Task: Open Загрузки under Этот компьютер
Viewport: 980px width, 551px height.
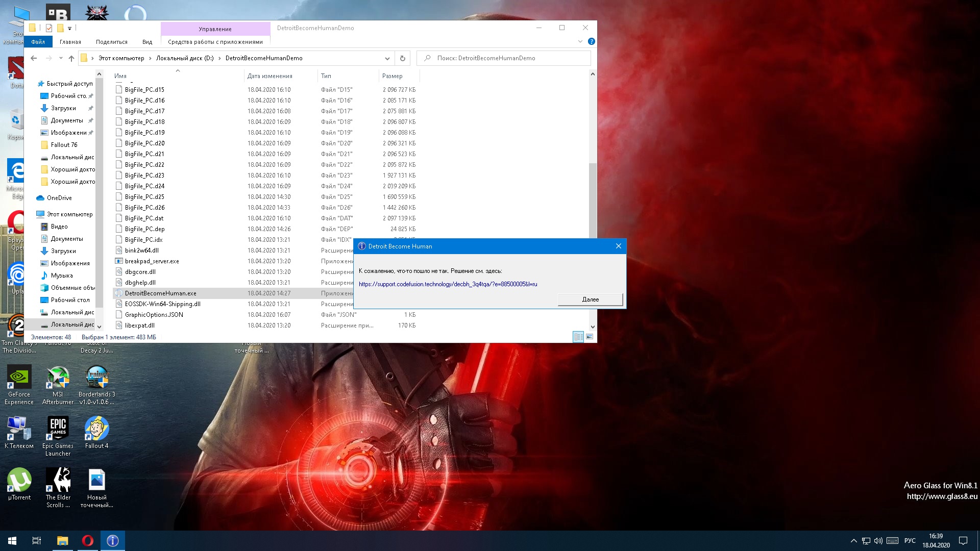Action: click(63, 251)
